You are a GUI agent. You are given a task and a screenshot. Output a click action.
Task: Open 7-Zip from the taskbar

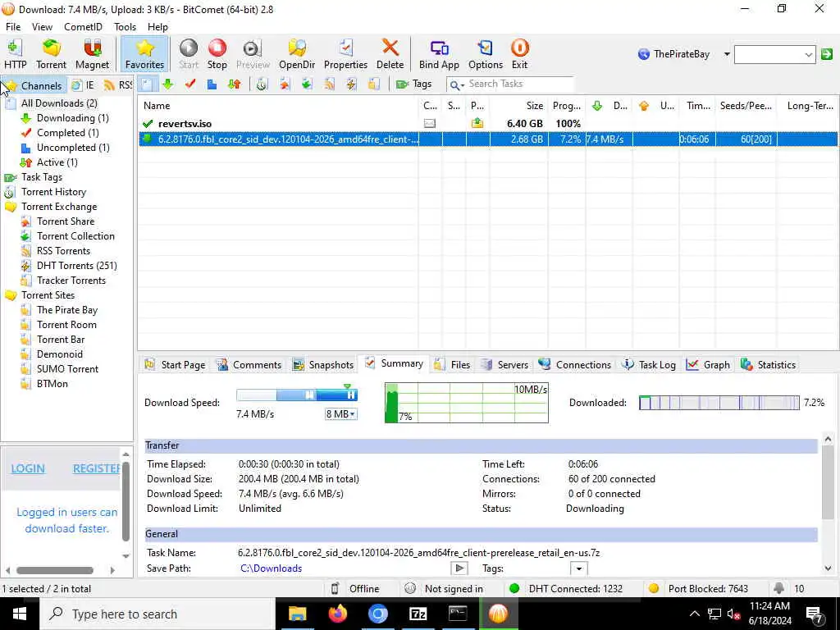coord(418,614)
